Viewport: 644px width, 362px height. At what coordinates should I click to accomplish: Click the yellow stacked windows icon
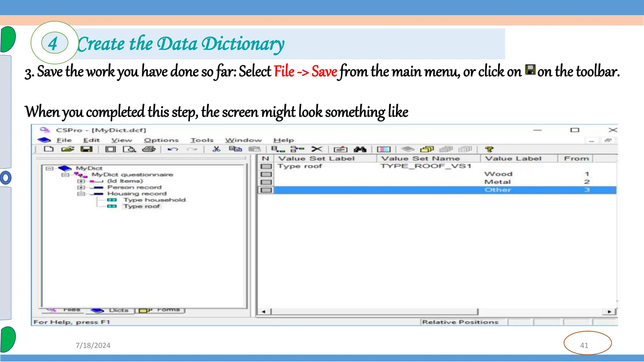point(427,149)
